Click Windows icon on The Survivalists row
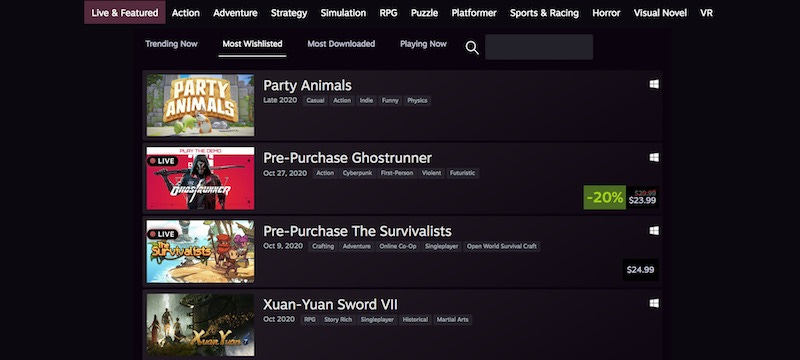800x360 pixels. [x=654, y=231]
